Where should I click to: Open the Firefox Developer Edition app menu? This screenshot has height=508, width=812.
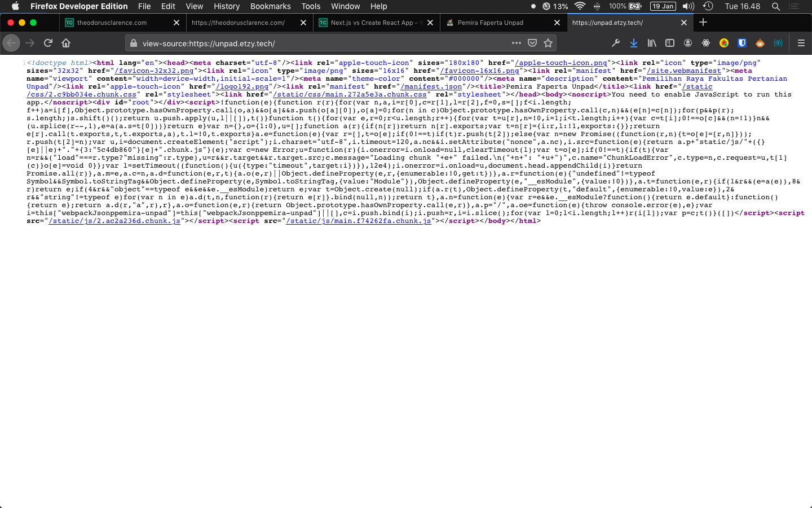pyautogui.click(x=79, y=6)
